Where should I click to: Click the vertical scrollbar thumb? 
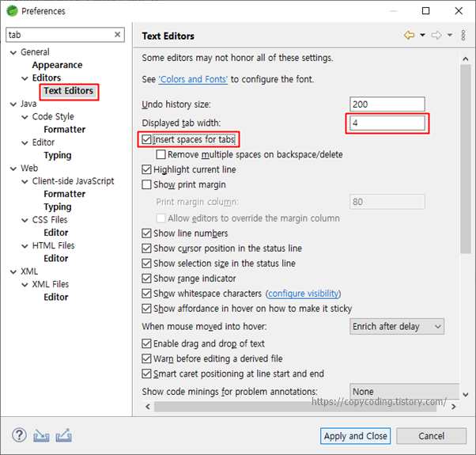[465, 158]
